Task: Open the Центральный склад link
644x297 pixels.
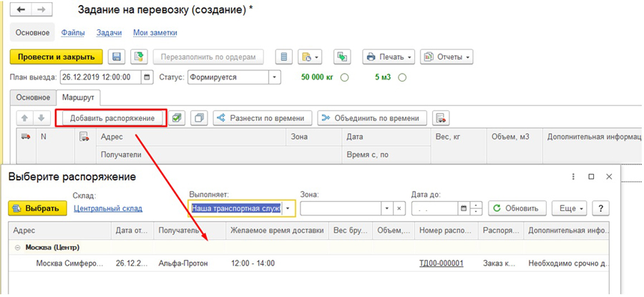Action: coord(108,208)
